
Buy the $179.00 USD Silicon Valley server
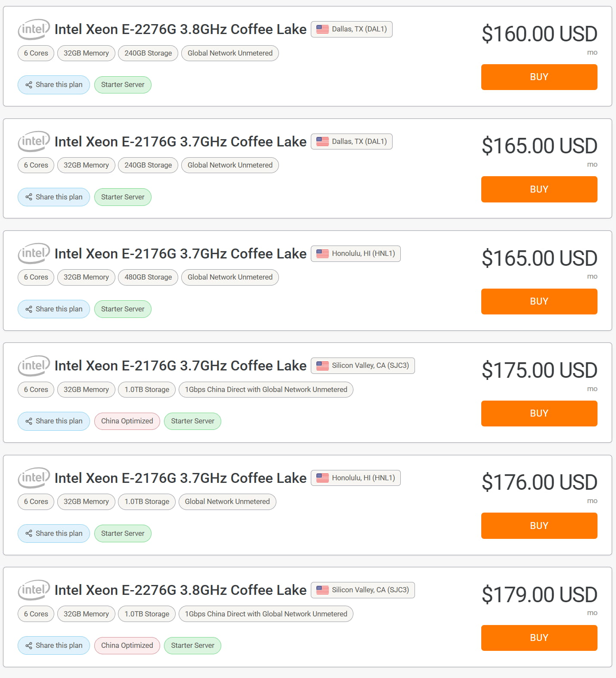coord(539,638)
